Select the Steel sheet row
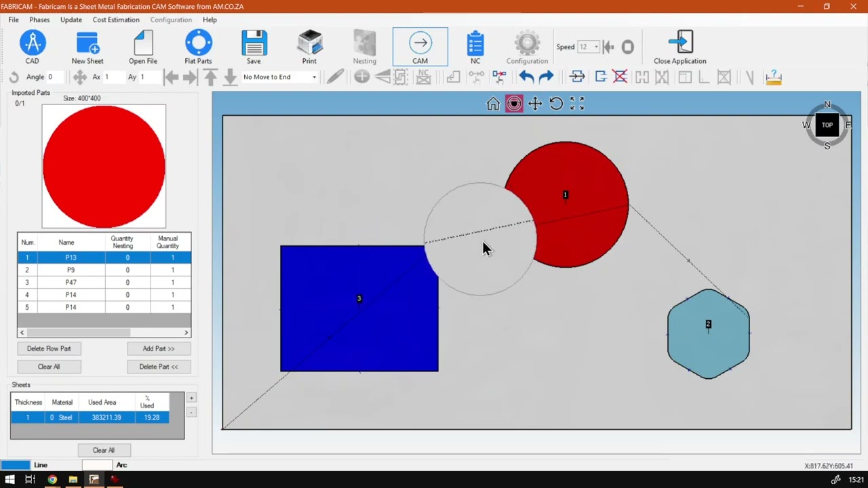The image size is (868, 488). pyautogui.click(x=90, y=418)
